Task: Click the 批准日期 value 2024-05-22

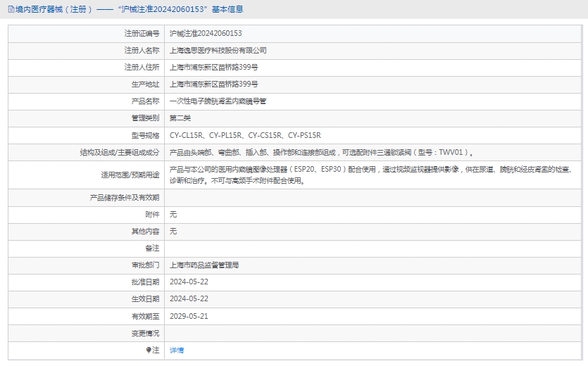Action: pyautogui.click(x=189, y=282)
